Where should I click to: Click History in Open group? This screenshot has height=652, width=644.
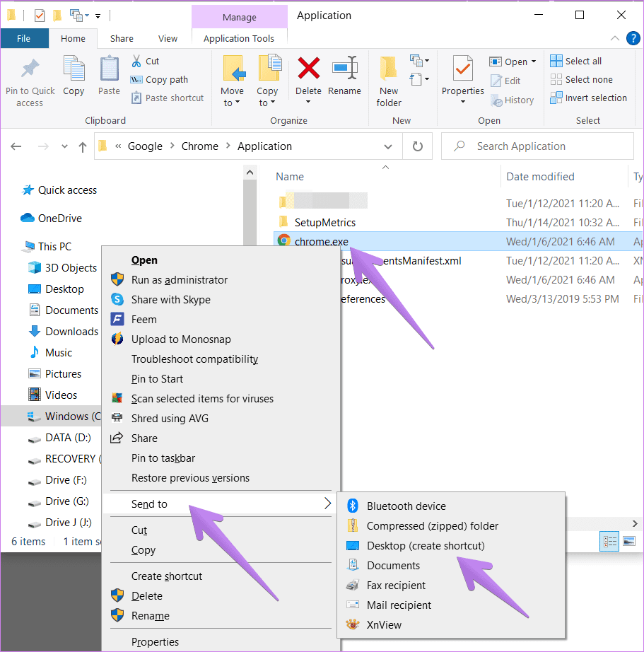pyautogui.click(x=512, y=100)
